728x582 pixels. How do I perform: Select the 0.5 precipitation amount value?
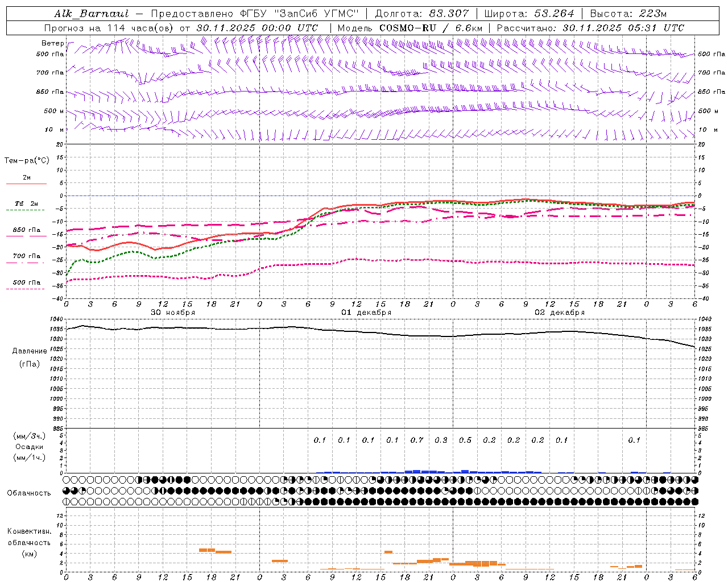tap(465, 440)
